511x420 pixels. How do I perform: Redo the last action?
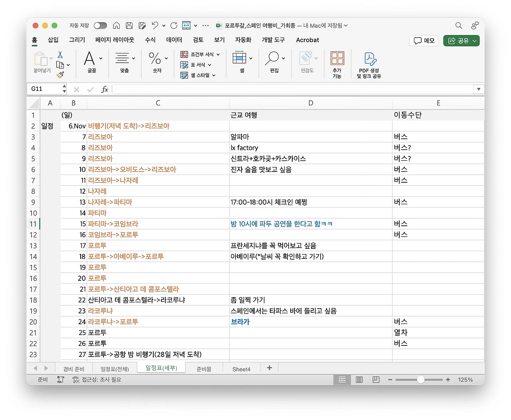tap(174, 26)
